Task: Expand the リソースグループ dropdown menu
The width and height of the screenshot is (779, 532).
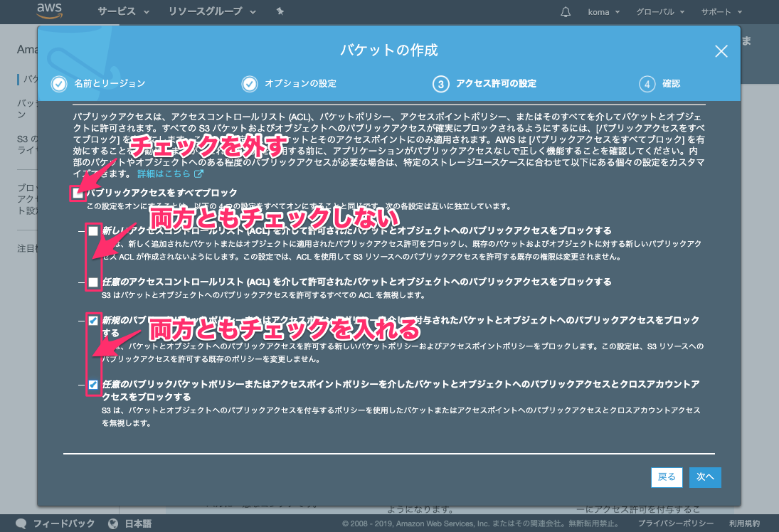Action: pos(205,12)
